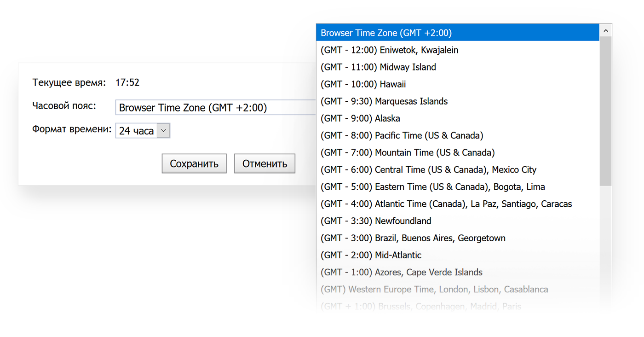The image size is (644, 337).
Task: Choose the Newfoundland time zone
Action: (x=376, y=221)
